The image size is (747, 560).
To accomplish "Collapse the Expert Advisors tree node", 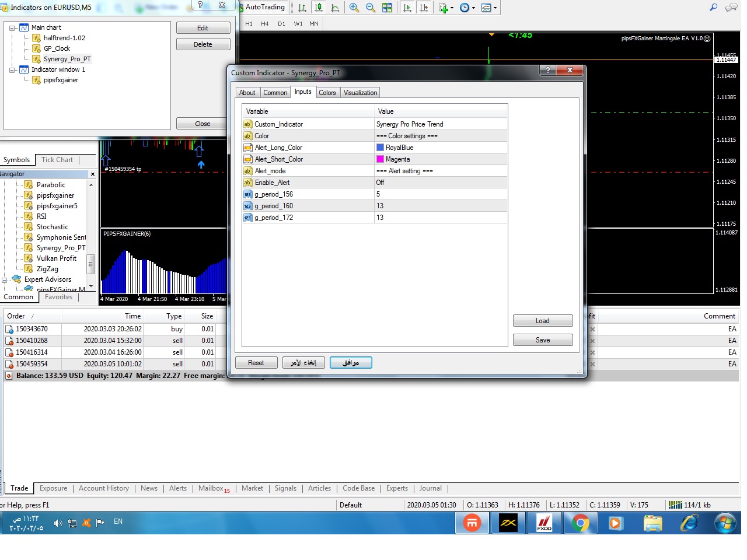I will [x=4, y=280].
